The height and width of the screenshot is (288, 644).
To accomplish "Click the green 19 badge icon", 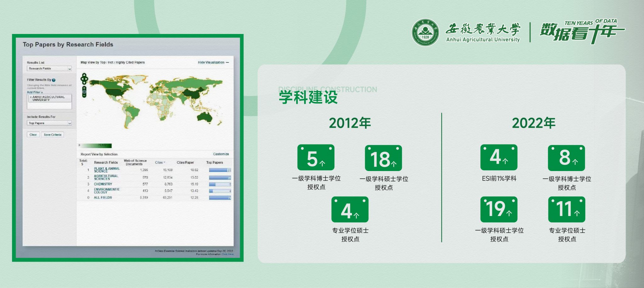I will click(x=499, y=209).
